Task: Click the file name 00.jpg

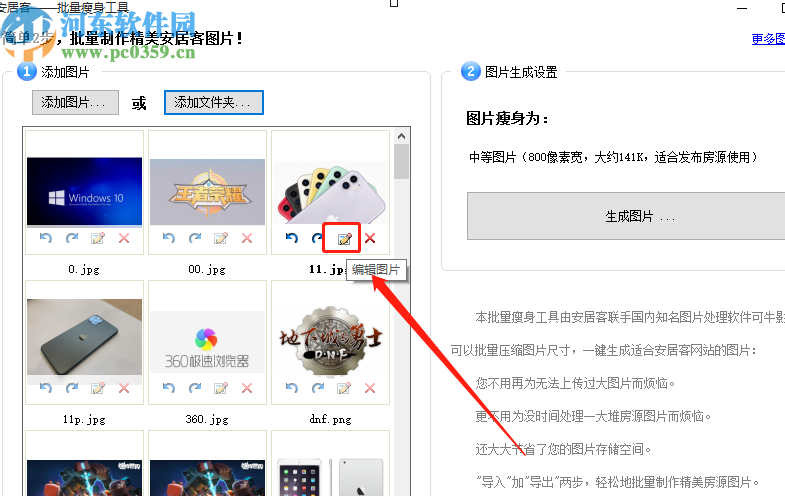Action: pyautogui.click(x=207, y=269)
